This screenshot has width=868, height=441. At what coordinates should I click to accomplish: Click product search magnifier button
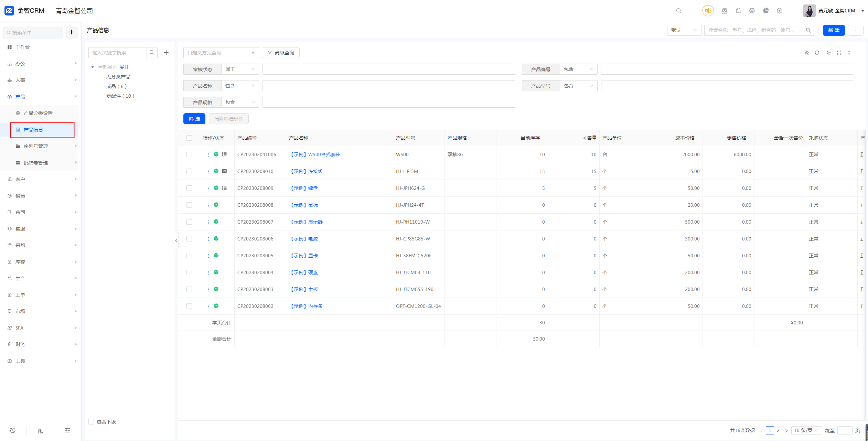click(808, 30)
